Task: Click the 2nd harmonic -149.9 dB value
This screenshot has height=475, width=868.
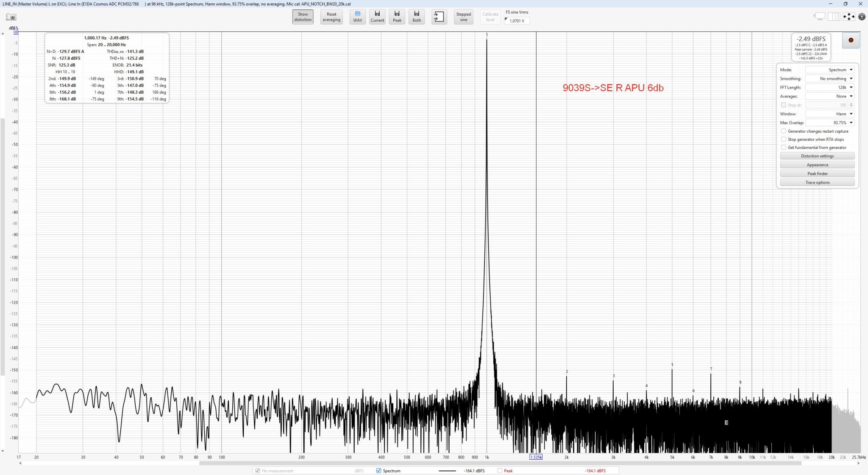Action: [67, 78]
